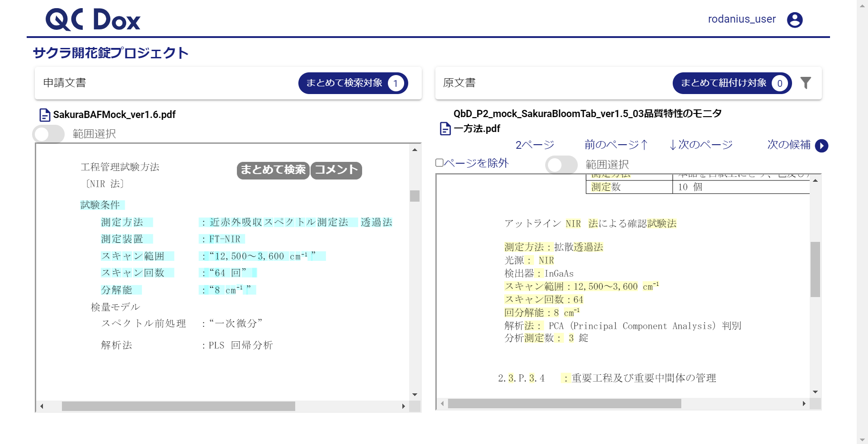The image size is (868, 444).
Task: Click left viewer scroll-down arrow
Action: 415,395
